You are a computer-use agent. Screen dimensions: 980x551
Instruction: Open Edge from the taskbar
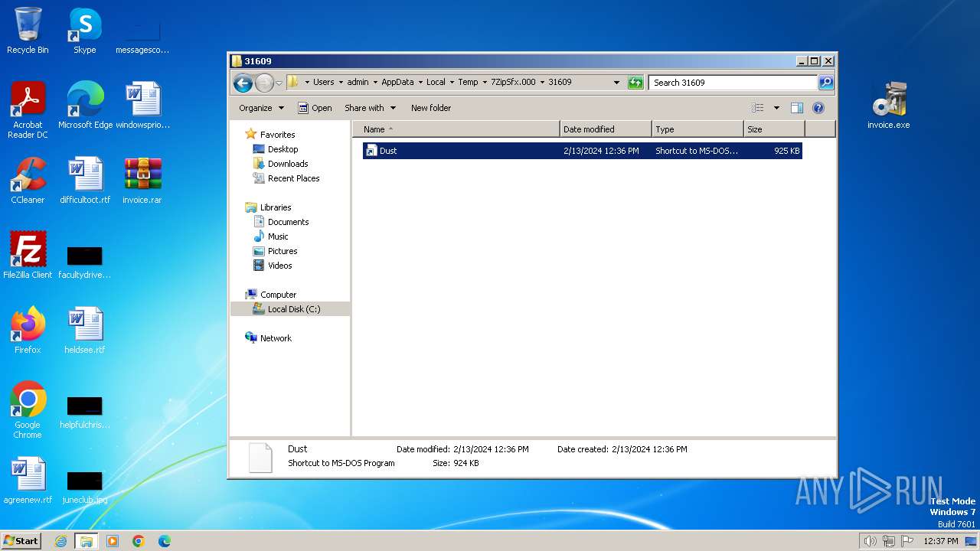165,541
